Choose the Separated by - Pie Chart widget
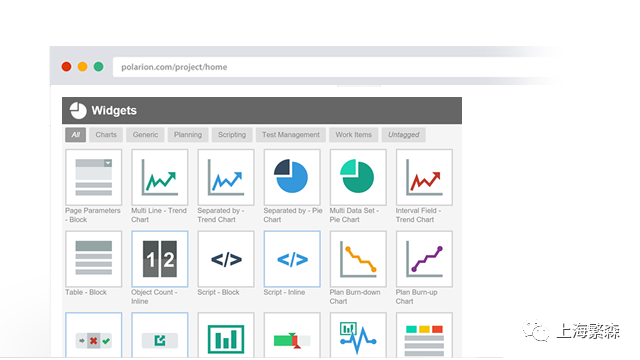This screenshot has height=360, width=640. [x=292, y=177]
